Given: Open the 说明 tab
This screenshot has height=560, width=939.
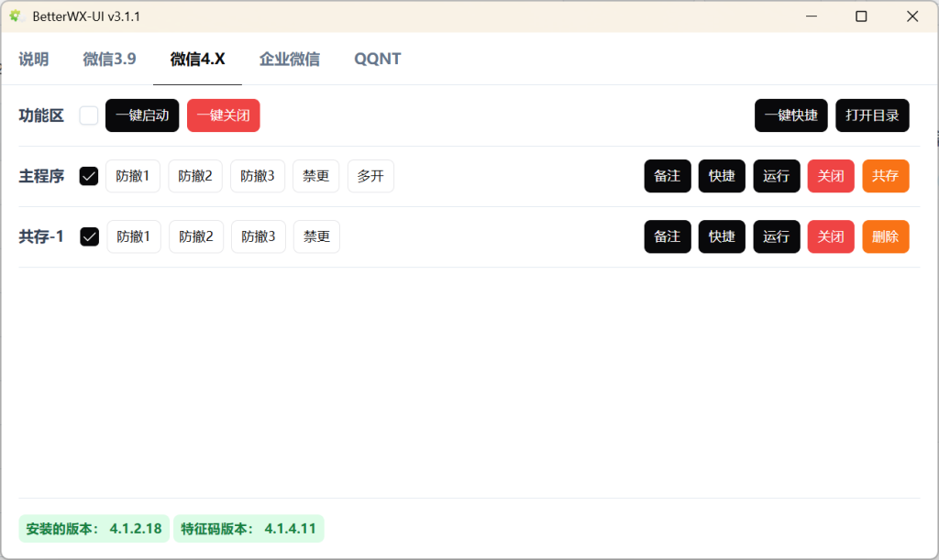Looking at the screenshot, I should pos(34,58).
